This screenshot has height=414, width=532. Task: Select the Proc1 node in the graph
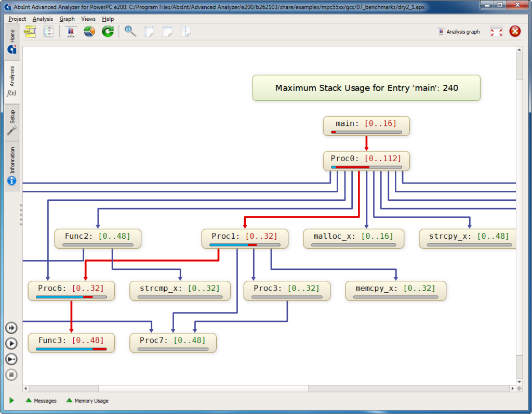point(245,236)
